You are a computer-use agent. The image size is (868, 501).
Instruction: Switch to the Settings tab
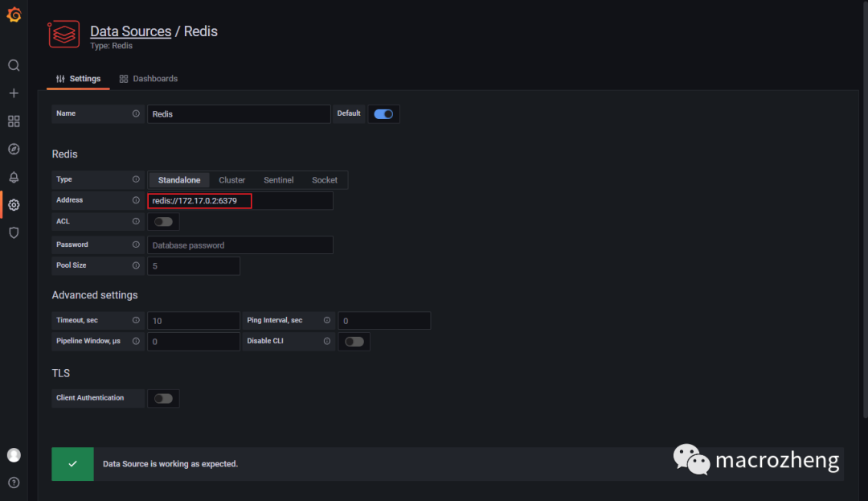click(78, 79)
